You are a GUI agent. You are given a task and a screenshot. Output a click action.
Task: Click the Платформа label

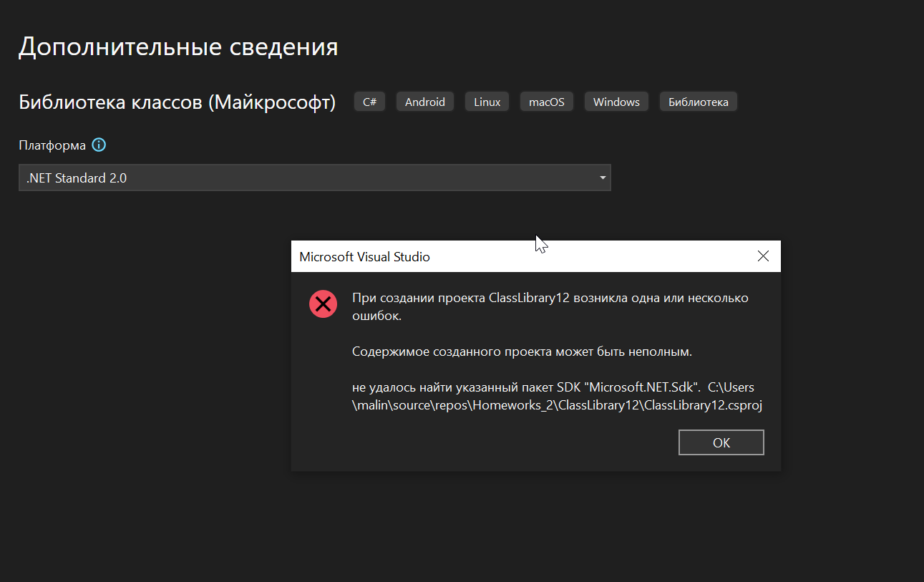coord(52,145)
